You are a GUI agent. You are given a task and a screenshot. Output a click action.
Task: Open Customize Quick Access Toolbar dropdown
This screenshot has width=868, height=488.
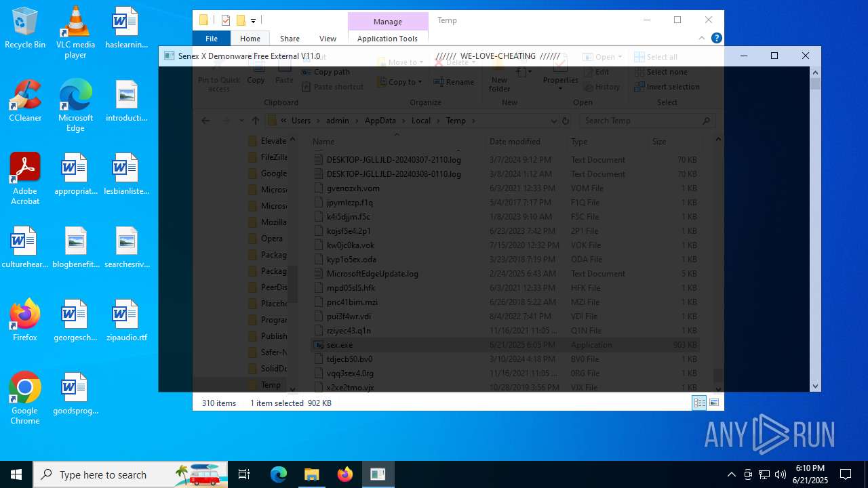coord(253,21)
